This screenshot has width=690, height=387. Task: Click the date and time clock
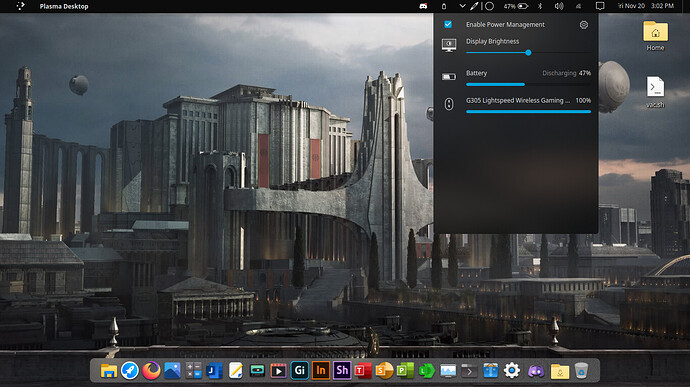click(x=645, y=6)
